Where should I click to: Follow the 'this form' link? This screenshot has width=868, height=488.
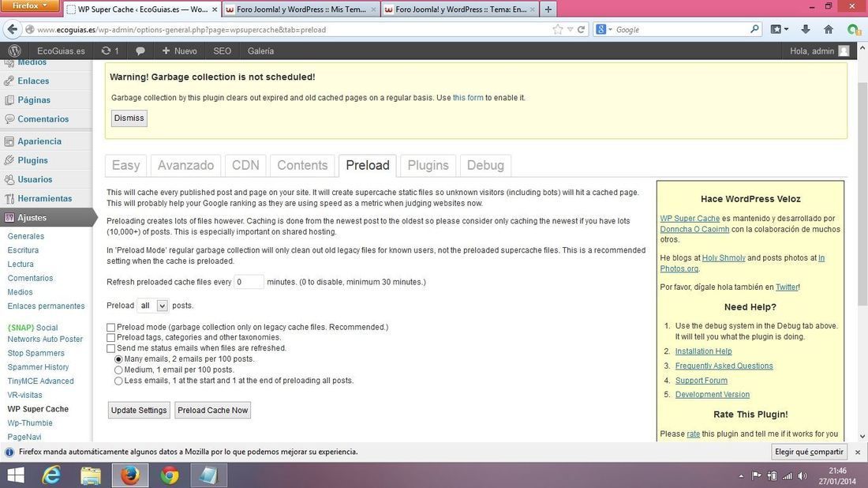468,97
